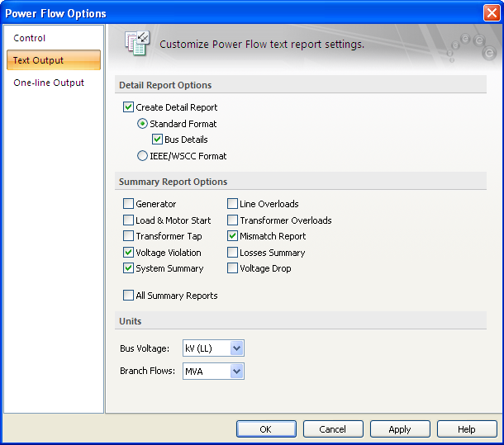Screen dimensions: 504x445
Task: Click the text report icon in header
Action: click(136, 44)
